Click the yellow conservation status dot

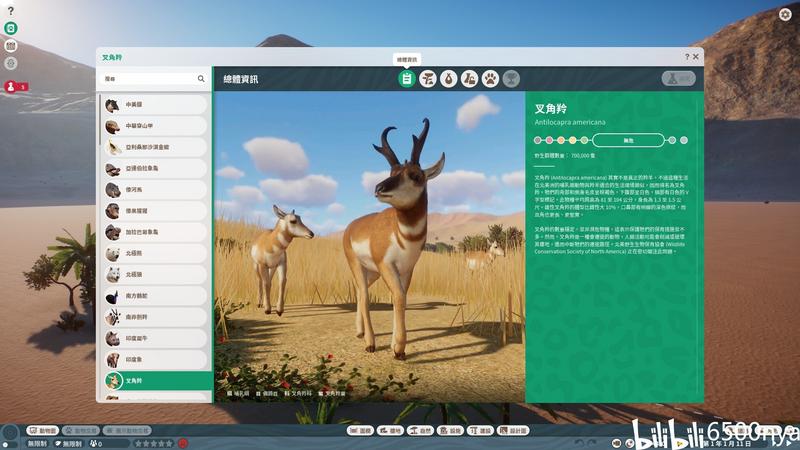click(572, 140)
